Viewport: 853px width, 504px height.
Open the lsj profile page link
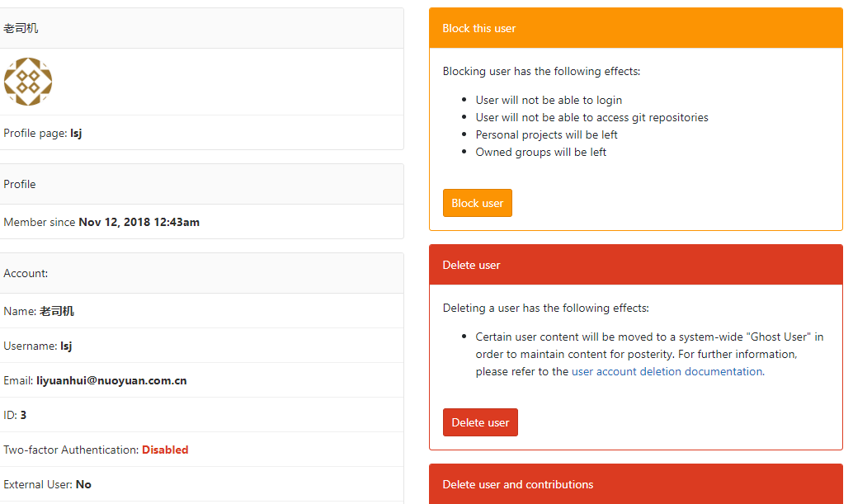pyautogui.click(x=76, y=133)
